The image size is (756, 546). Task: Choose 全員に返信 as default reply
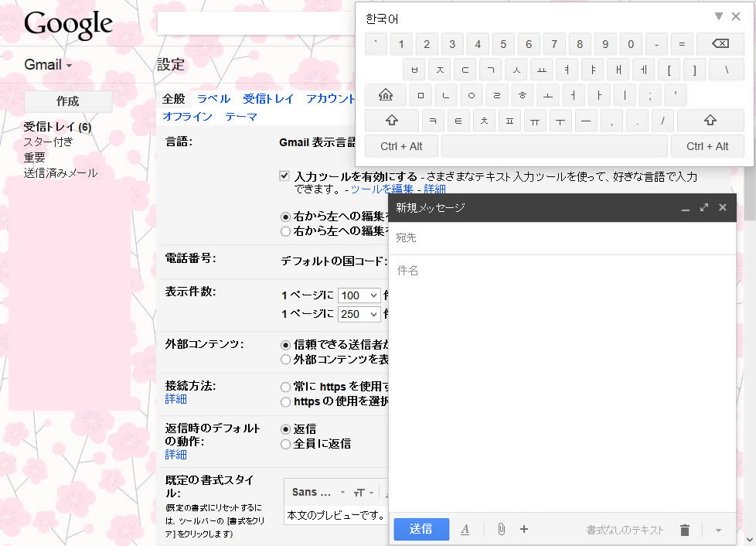tap(285, 444)
